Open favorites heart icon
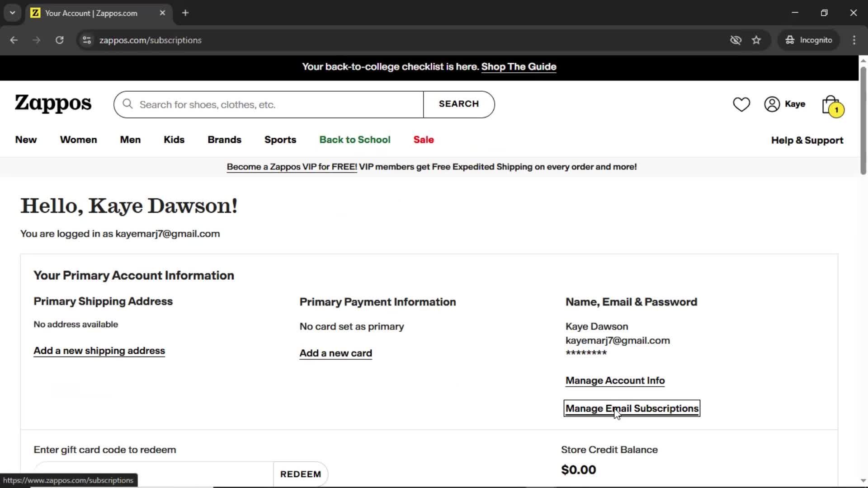 (x=741, y=104)
